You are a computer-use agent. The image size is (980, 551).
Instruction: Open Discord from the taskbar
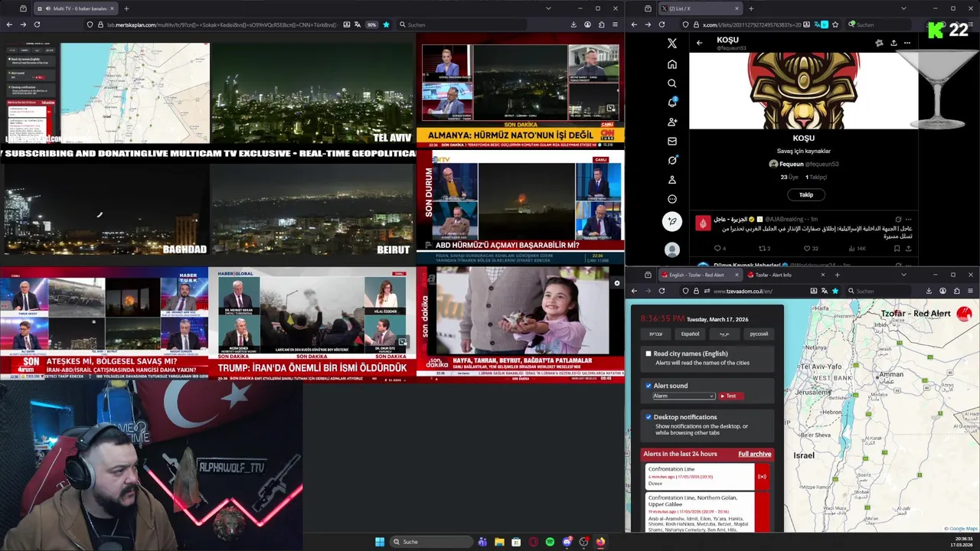pos(567,542)
